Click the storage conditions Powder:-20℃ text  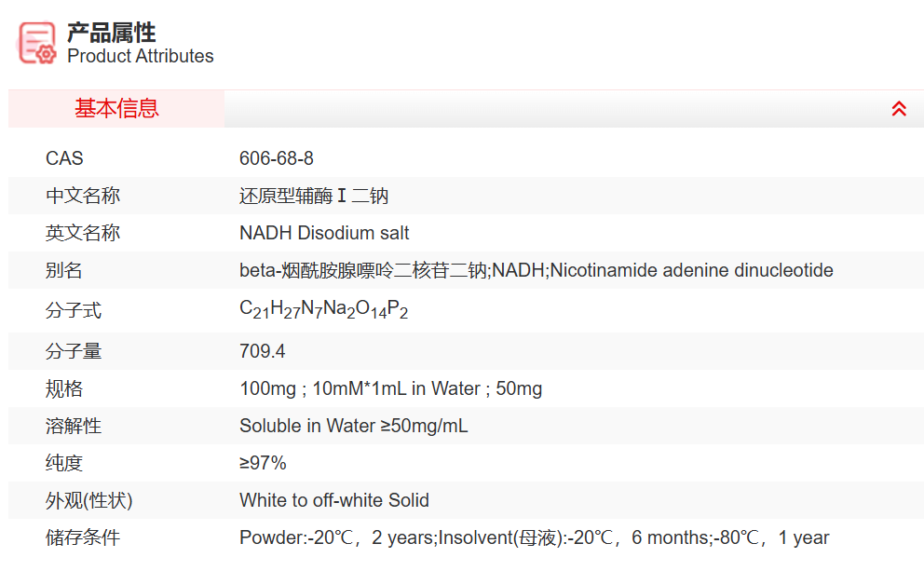tap(534, 537)
